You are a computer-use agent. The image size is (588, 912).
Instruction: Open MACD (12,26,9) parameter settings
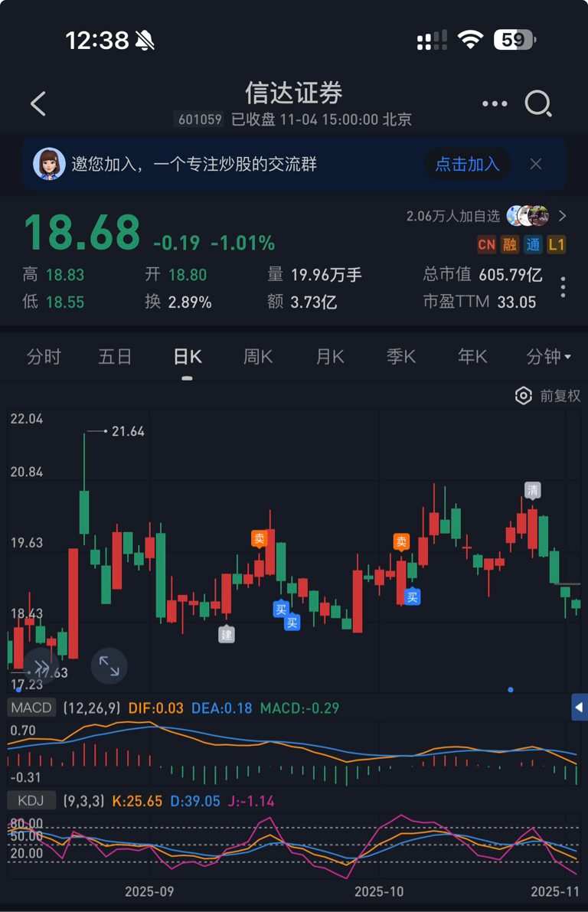pos(92,708)
